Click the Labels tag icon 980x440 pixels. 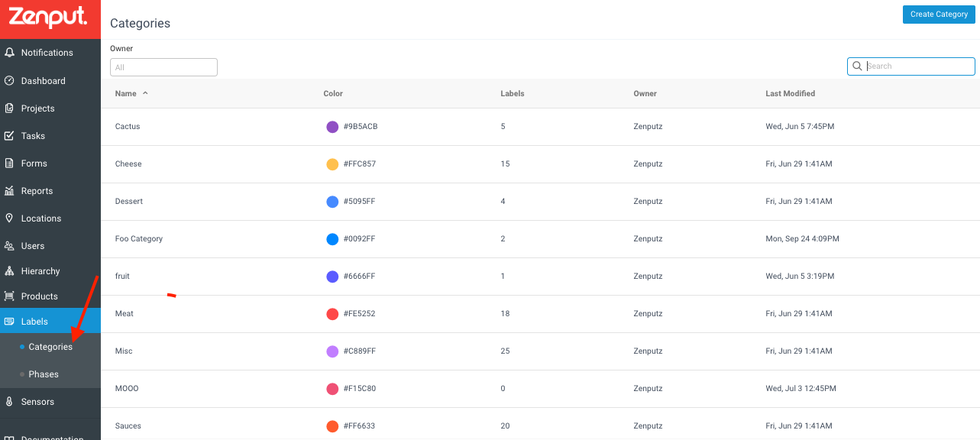click(x=9, y=322)
